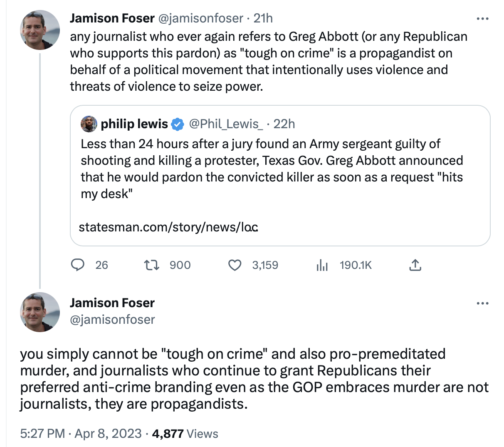The image size is (504, 447).
Task: Click the 21h timestamp on top tweet
Action: (x=263, y=18)
